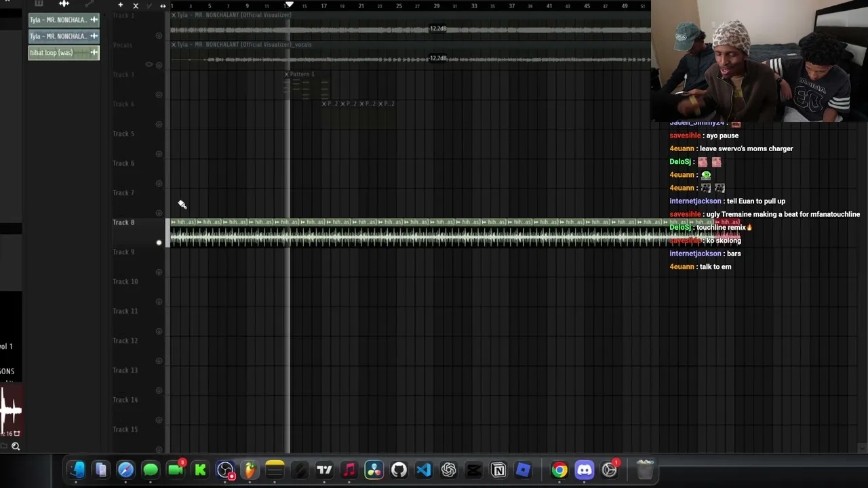Screen dimensions: 868x488
Task: Mute the Vocals track circle toggle
Action: coord(159,65)
